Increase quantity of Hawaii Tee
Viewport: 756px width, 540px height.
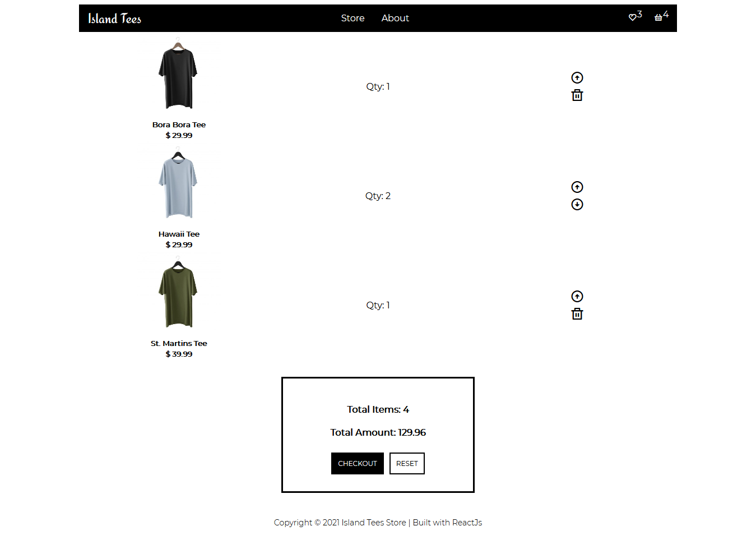(x=577, y=187)
